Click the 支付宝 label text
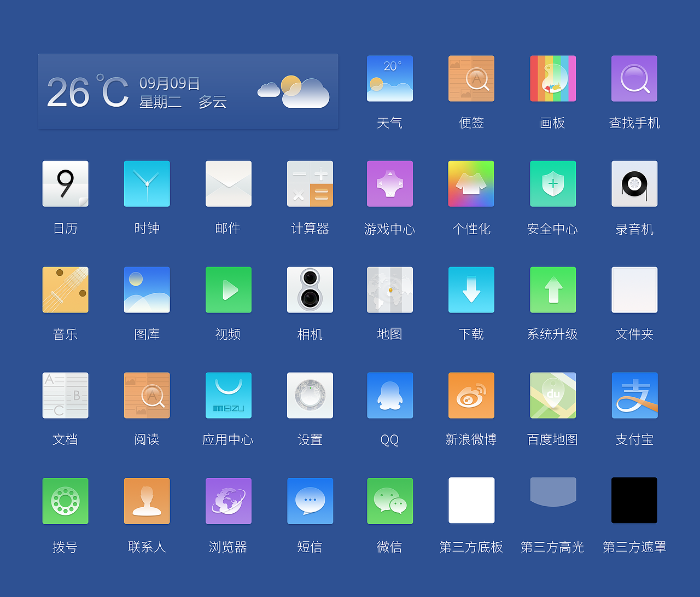The width and height of the screenshot is (700, 597). pyautogui.click(x=634, y=439)
